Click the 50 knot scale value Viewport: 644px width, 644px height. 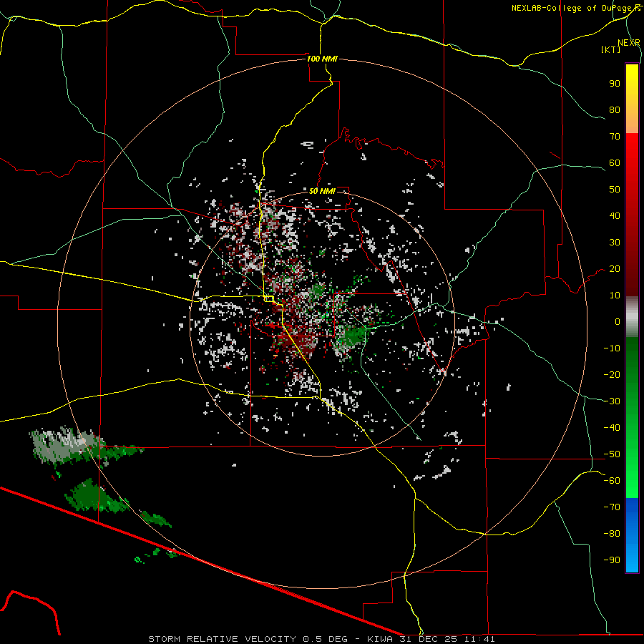tap(615, 190)
